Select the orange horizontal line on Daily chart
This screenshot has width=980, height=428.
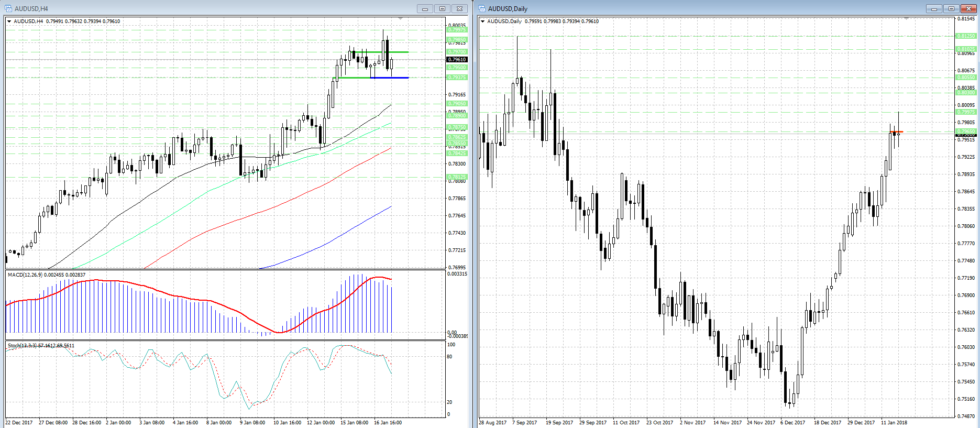(897, 131)
